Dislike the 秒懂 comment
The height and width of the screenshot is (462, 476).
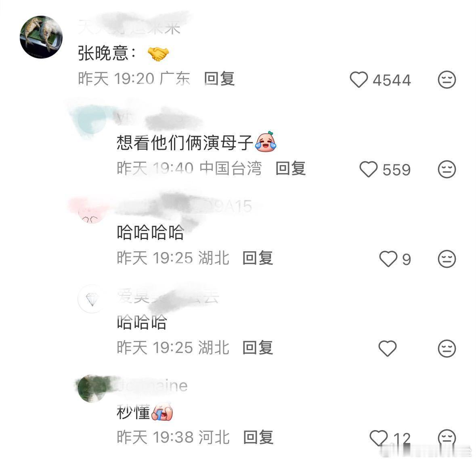(447, 438)
